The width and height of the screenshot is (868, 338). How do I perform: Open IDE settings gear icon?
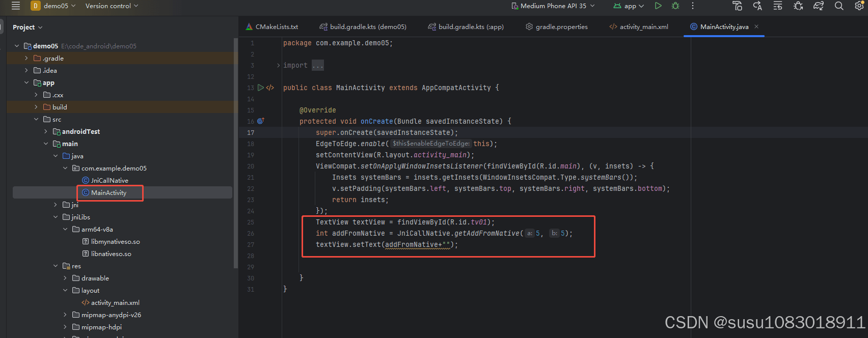[x=859, y=6]
